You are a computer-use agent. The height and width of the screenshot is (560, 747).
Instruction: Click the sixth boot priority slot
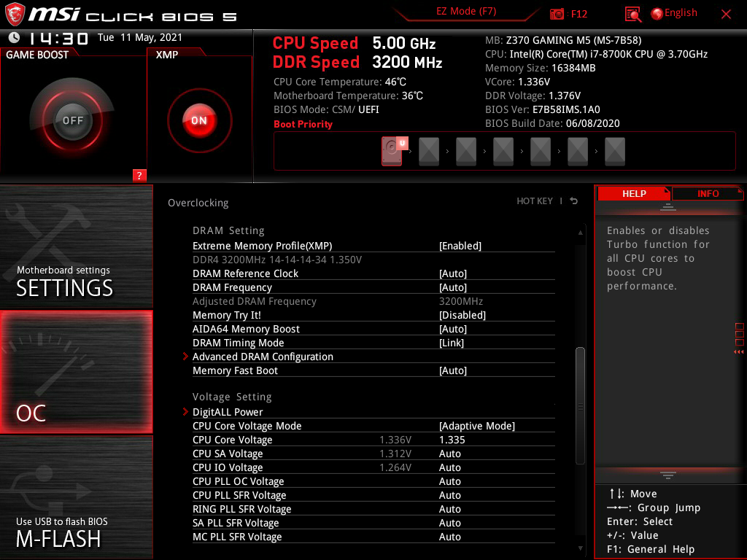(578, 152)
